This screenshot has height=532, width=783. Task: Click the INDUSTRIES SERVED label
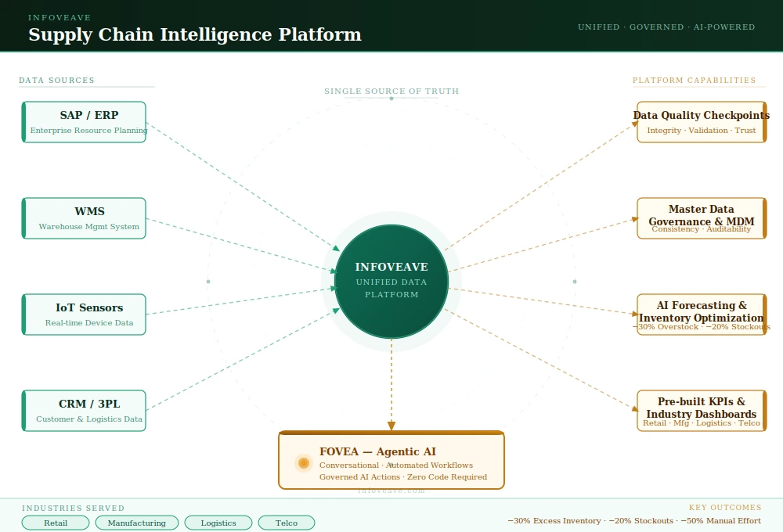(73, 508)
